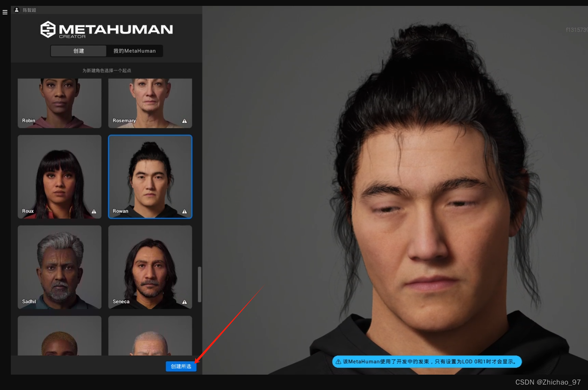Viewport: 588px width, 390px height.
Task: Switch to the 创建 tab
Action: click(x=79, y=51)
